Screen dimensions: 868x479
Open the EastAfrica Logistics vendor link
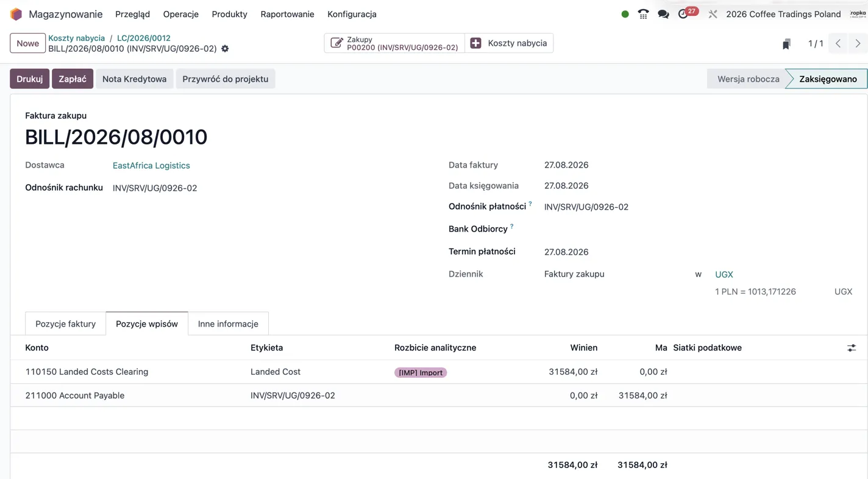(x=151, y=165)
